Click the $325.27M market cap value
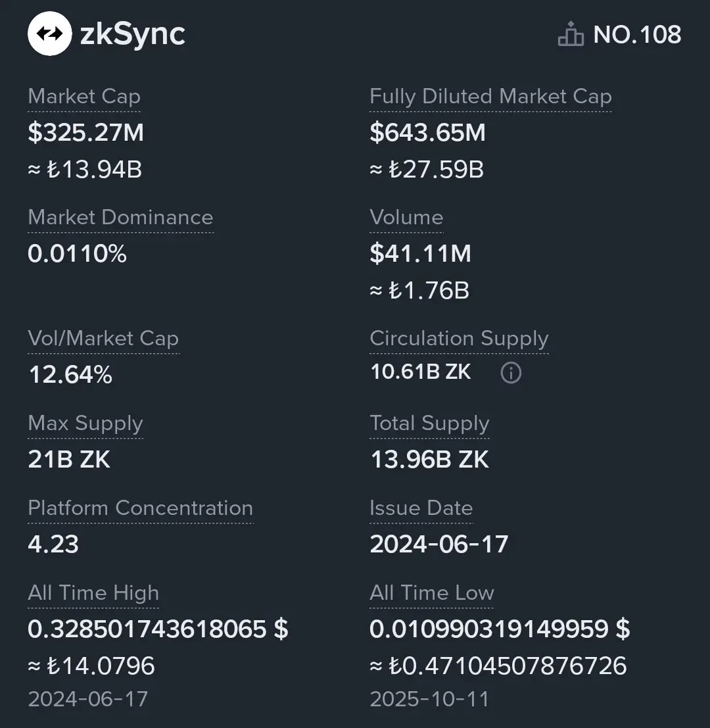The image size is (710, 728). [x=86, y=133]
